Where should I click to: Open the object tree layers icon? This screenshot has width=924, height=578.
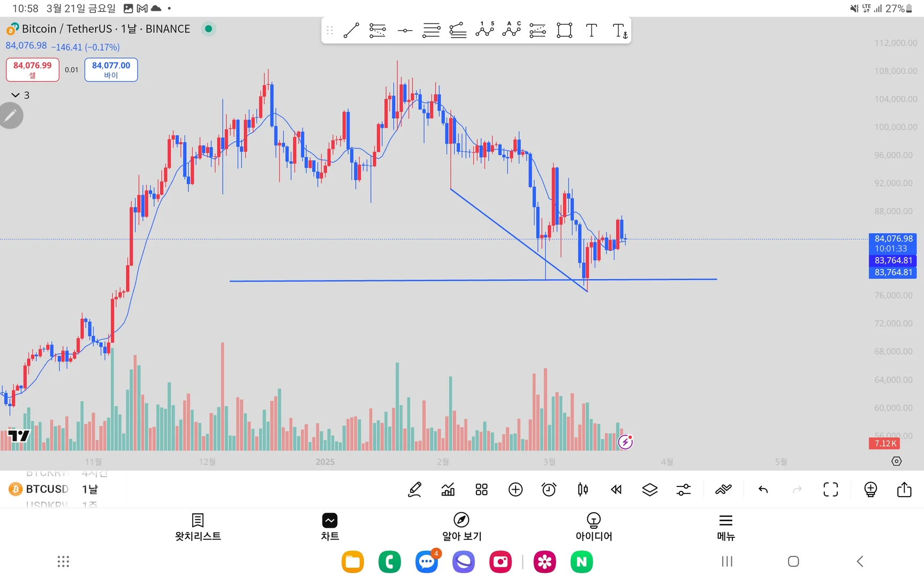(650, 489)
